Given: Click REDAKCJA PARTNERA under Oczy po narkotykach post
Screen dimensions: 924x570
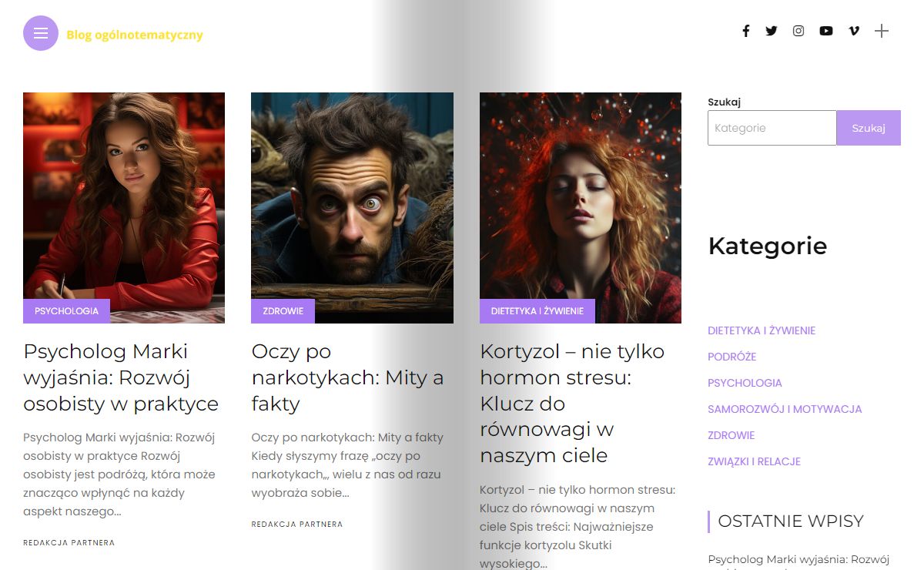Looking at the screenshot, I should [296, 525].
